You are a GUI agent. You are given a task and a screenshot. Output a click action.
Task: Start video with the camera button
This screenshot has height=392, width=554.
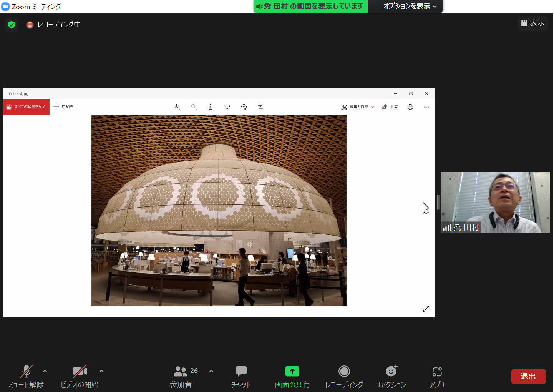click(x=80, y=376)
